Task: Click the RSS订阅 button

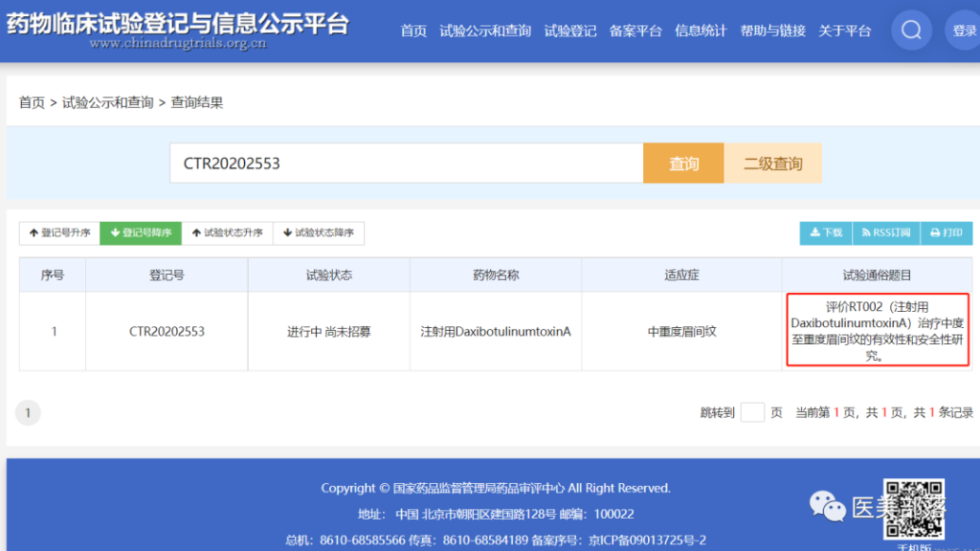Action: click(x=886, y=233)
